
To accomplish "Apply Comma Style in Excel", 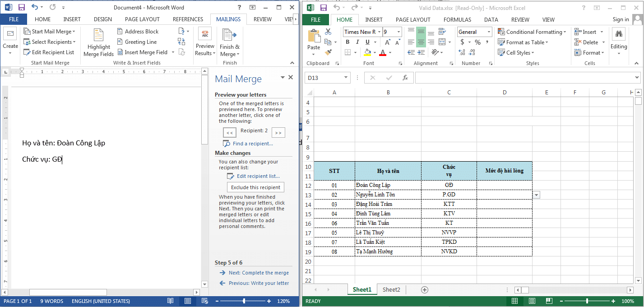I will click(488, 42).
